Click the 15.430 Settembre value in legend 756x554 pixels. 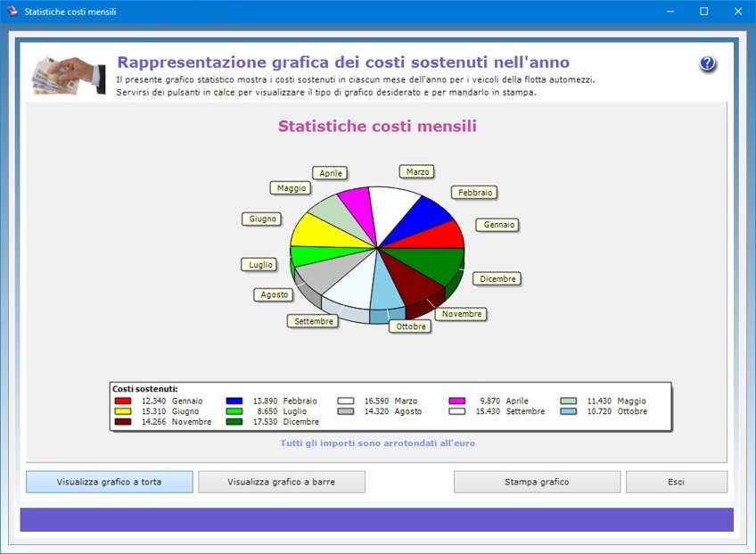pos(488,411)
